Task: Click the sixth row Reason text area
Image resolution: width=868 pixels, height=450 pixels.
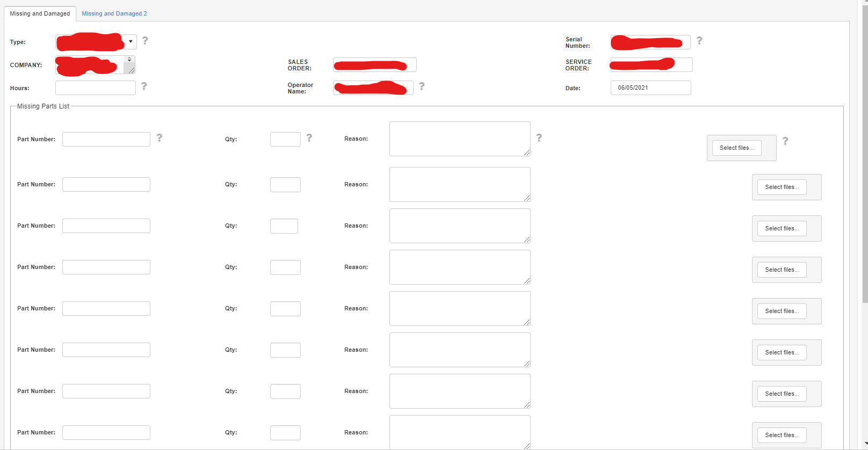Action: [460, 350]
